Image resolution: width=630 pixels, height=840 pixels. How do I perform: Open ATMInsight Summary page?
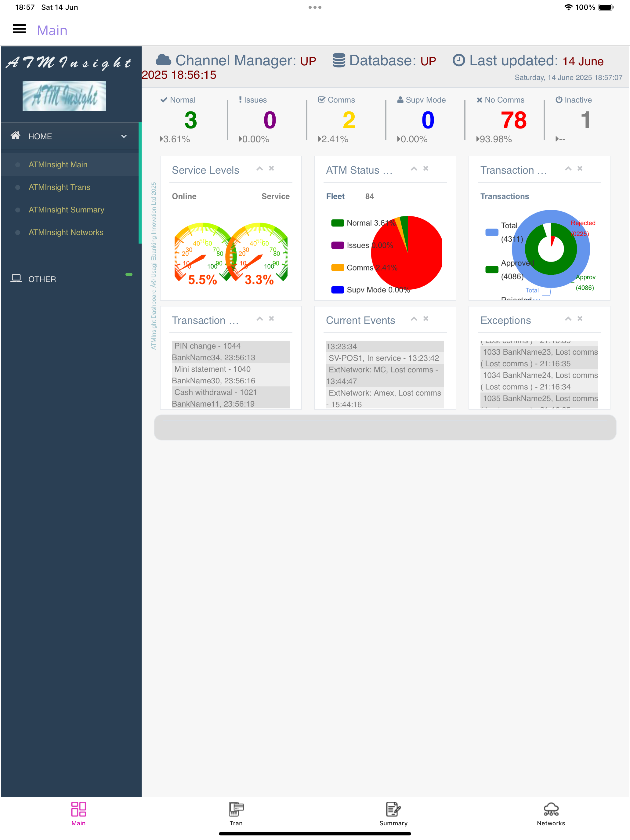click(x=67, y=210)
